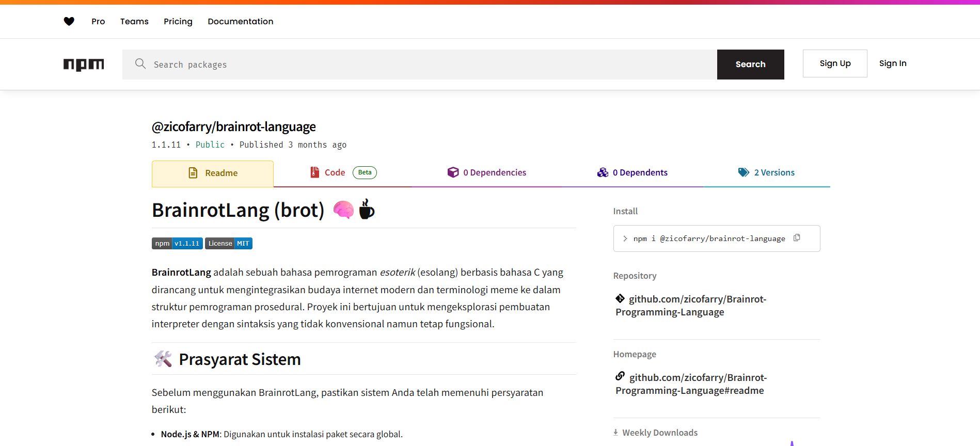Click the Sign In link
This screenshot has height=446, width=980.
tap(893, 63)
